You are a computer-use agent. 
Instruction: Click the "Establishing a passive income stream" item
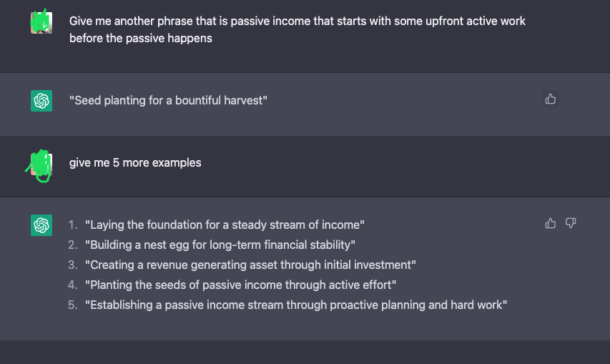[295, 305]
